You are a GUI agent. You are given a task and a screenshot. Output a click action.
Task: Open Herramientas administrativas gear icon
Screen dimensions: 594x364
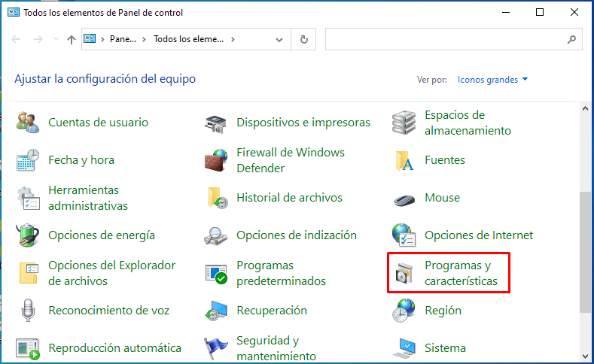pyautogui.click(x=28, y=198)
